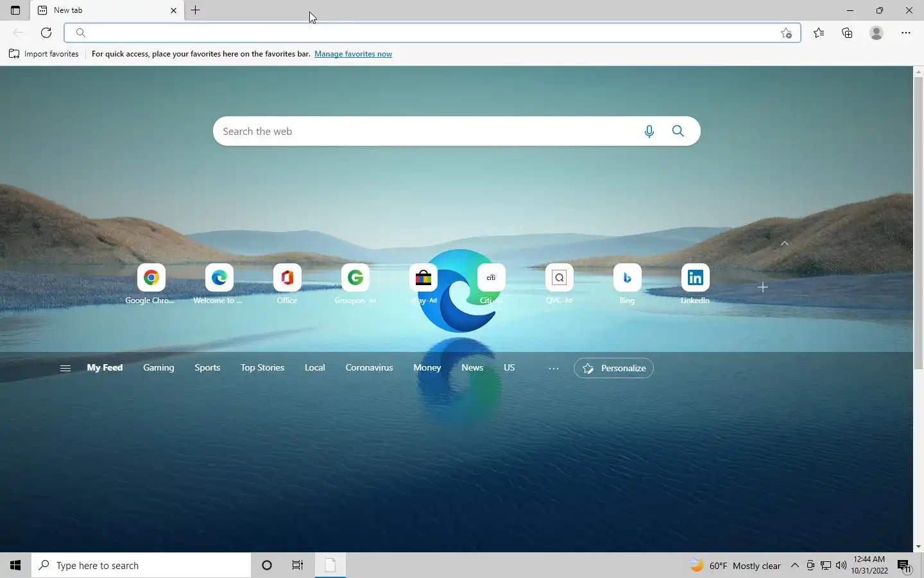The height and width of the screenshot is (578, 924).
Task: Open Task View on taskbar
Action: tap(298, 565)
